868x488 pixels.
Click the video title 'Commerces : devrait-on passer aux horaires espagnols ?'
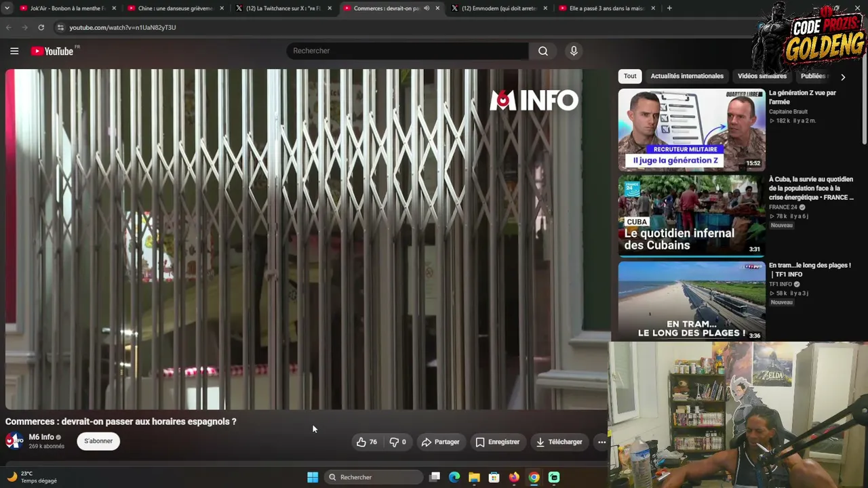pos(121,422)
